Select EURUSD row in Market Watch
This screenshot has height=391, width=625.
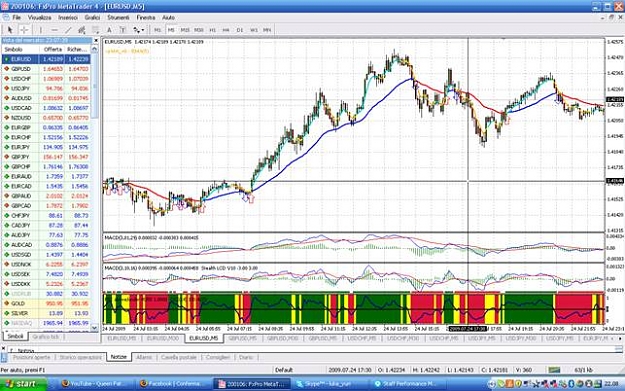tap(46, 59)
